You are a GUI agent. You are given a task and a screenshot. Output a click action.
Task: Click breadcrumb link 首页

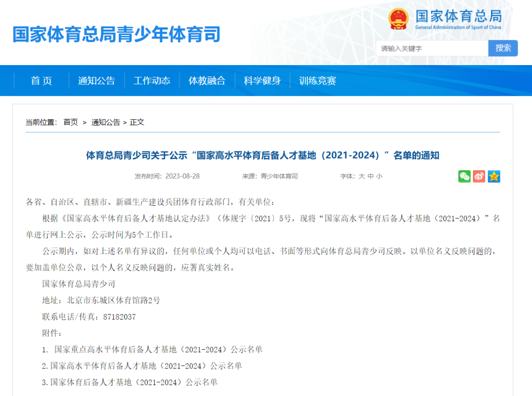(x=70, y=122)
